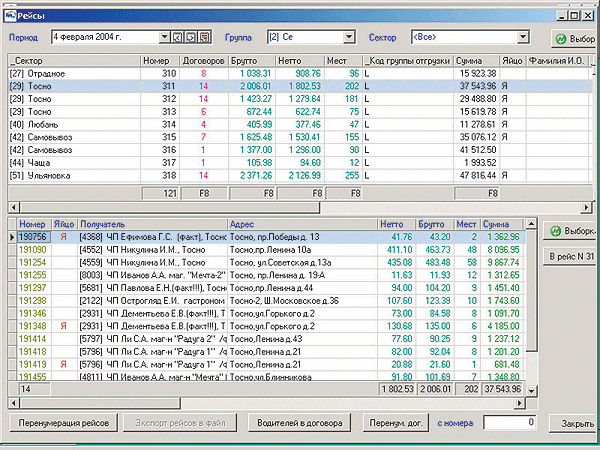Click the с номера input field
Image resolution: width=600 pixels, height=450 pixels.
coord(509,422)
